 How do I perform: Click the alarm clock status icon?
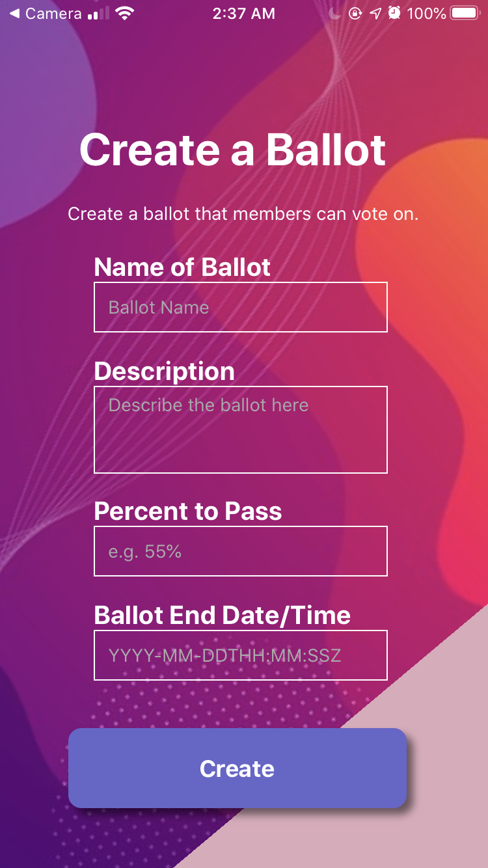(x=394, y=14)
